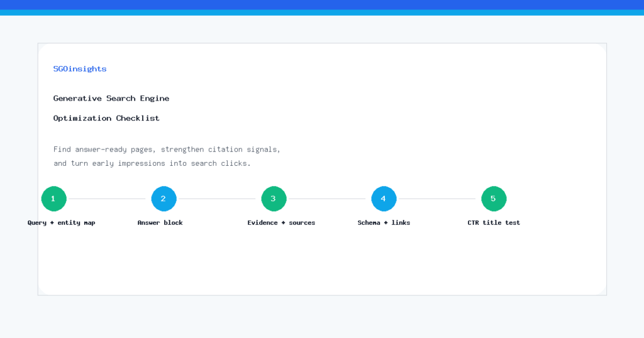This screenshot has height=338, width=644.
Task: Select the blue step 2 circle
Action: click(164, 199)
